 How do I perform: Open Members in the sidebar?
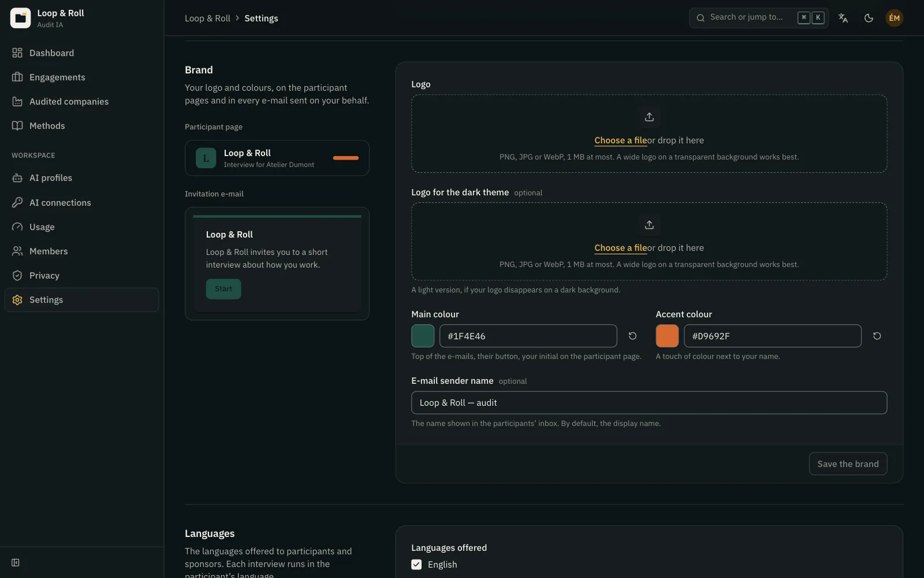pos(82,251)
